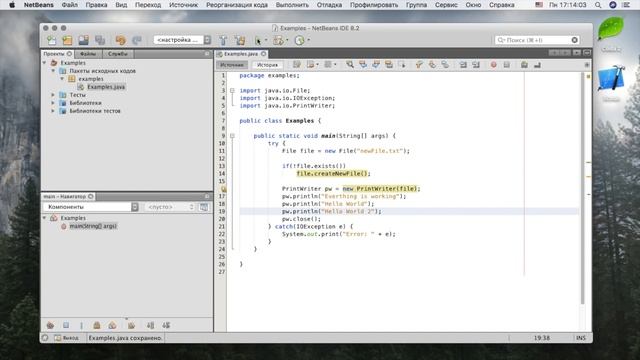Click the Toggle Bookmark editor icon
This screenshot has width=640, height=360.
445,64
